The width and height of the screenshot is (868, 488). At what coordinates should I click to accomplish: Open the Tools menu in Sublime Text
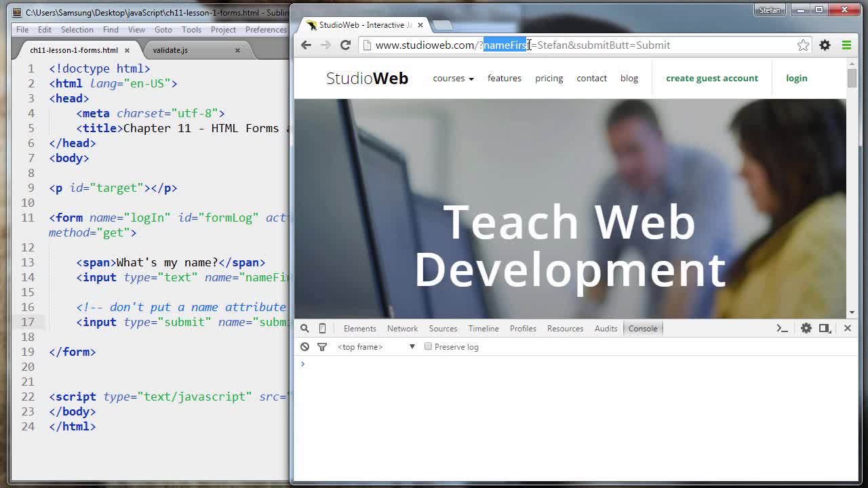(x=191, y=30)
